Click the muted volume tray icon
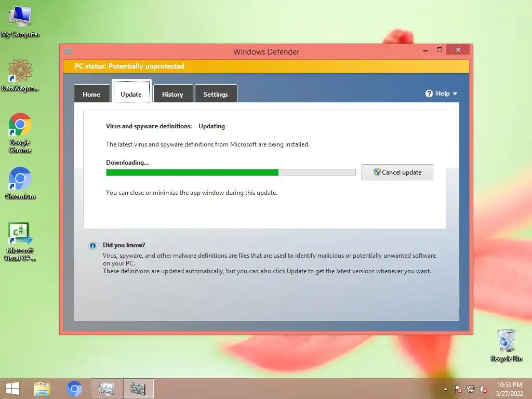This screenshot has width=532, height=399. point(483,389)
